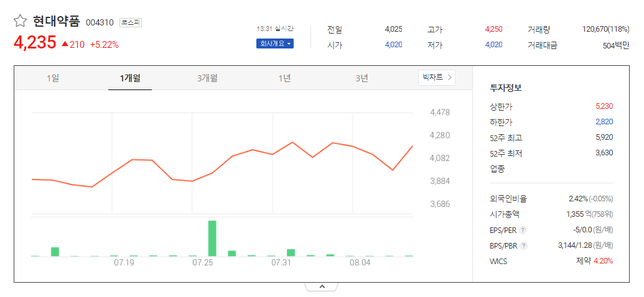Click the 07.19 date label on chart
The width and height of the screenshot is (644, 297).
point(124,263)
